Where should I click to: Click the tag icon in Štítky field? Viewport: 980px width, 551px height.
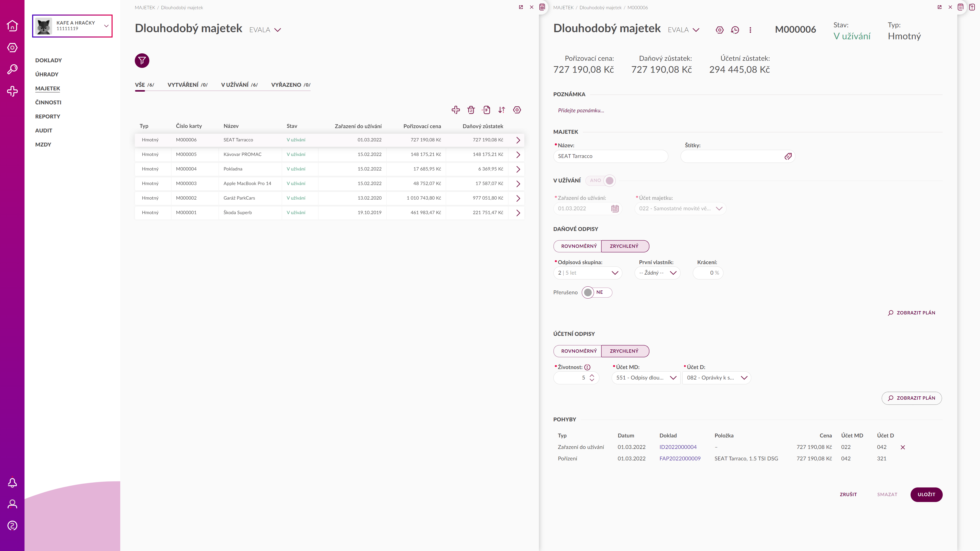tap(788, 156)
